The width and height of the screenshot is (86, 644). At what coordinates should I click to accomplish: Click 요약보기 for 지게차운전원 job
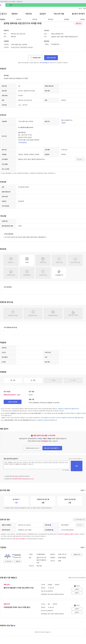tap(77, 609)
